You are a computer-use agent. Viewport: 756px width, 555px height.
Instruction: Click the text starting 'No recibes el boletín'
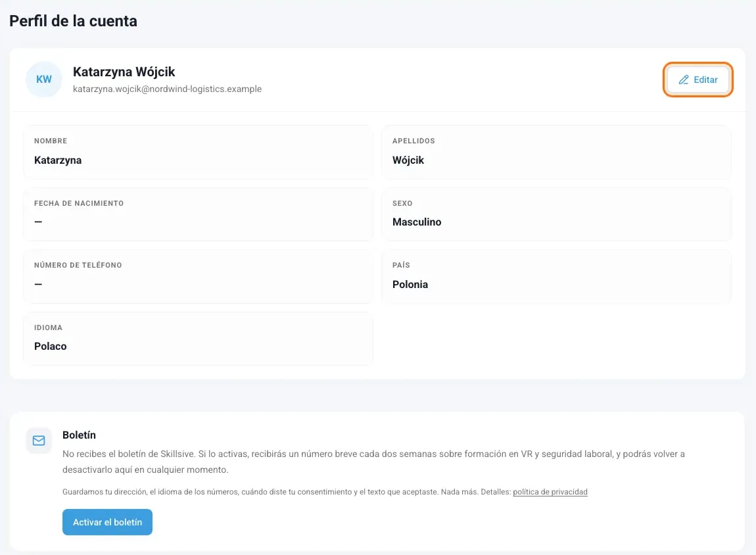(x=373, y=462)
